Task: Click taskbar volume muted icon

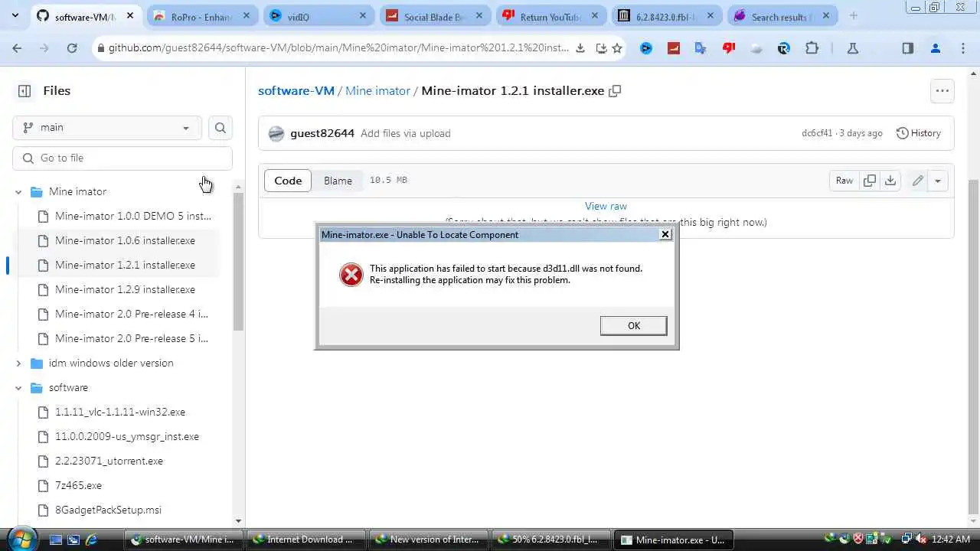Action: click(x=920, y=540)
